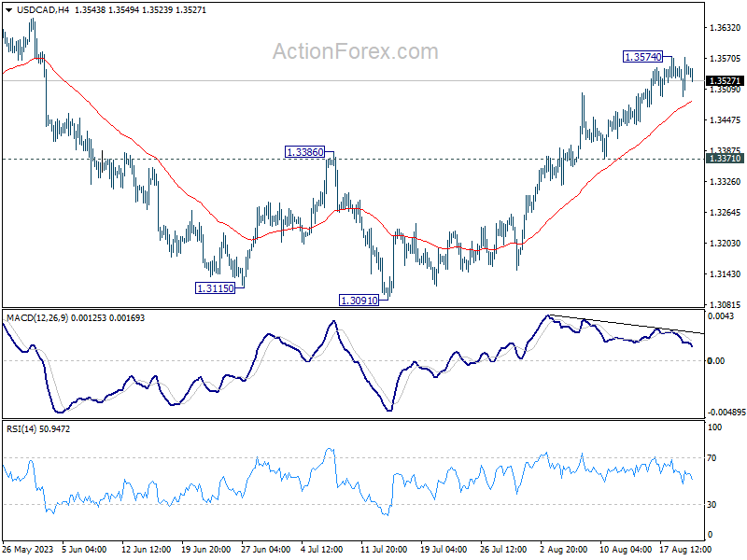Click the 5 Jun 04:00 time label
The width and height of the screenshot is (747, 560).
(x=84, y=550)
